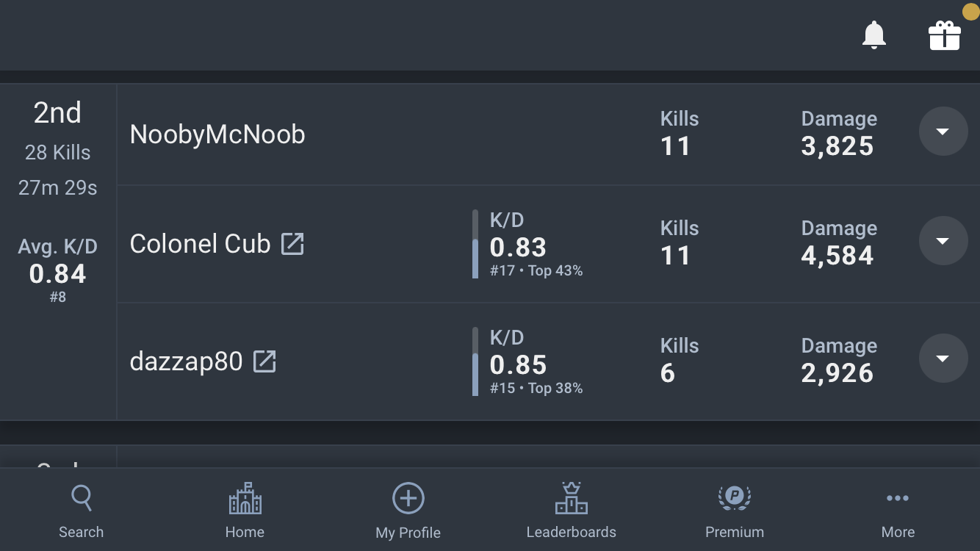Viewport: 980px width, 551px height.
Task: Click Colonel Cub's K/D rank bar
Action: (x=475, y=244)
